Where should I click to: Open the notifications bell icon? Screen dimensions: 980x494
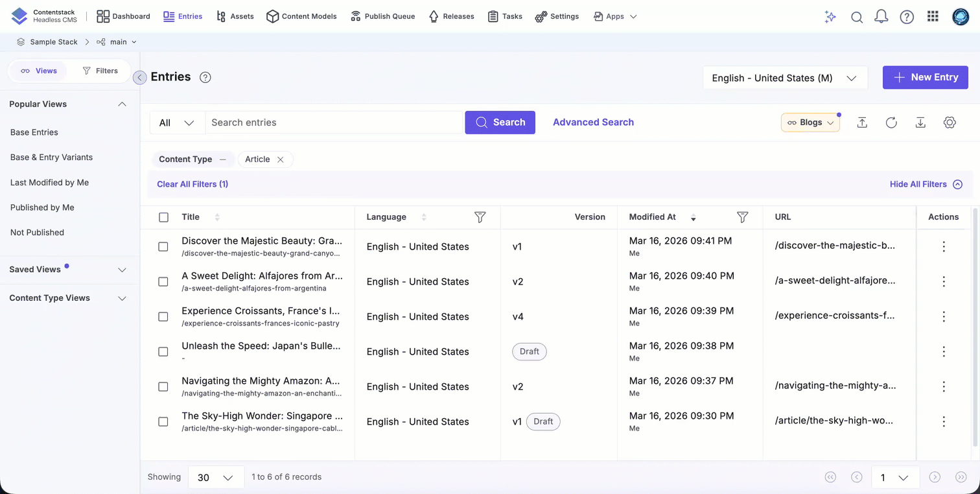coord(881,17)
